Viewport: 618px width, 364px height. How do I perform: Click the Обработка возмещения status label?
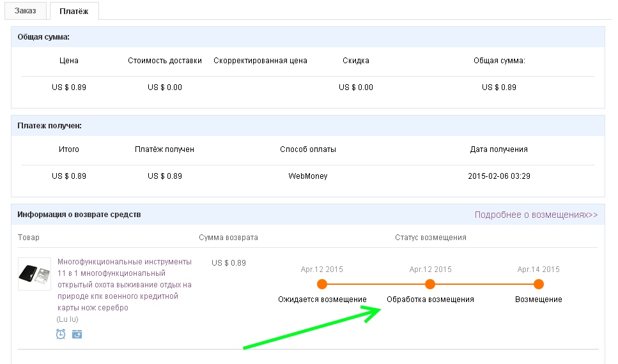coord(430,300)
